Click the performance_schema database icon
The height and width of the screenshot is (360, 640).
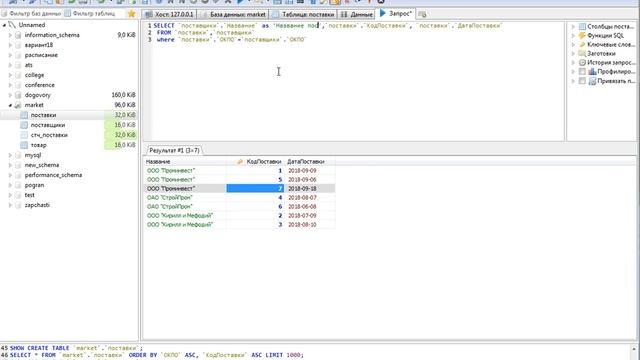click(x=18, y=175)
